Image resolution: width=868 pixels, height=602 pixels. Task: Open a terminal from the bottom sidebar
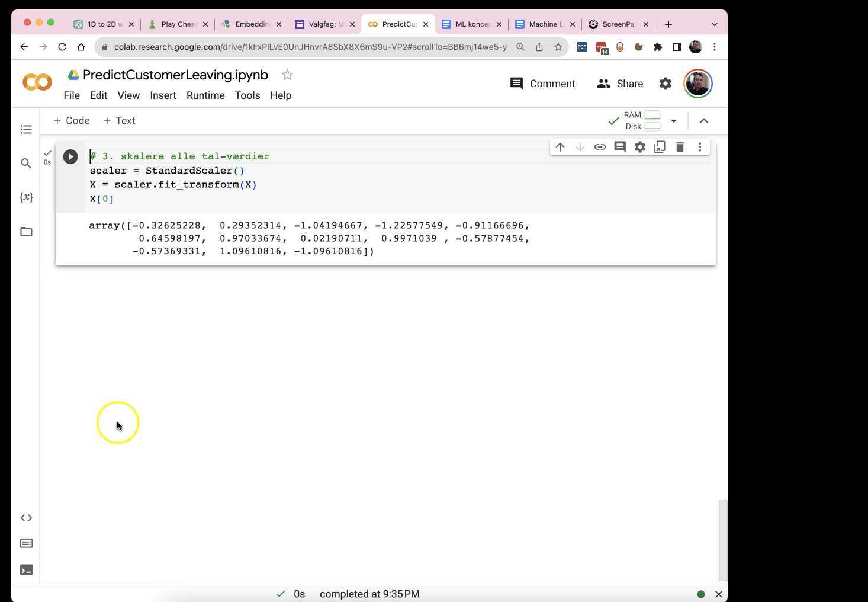26,569
